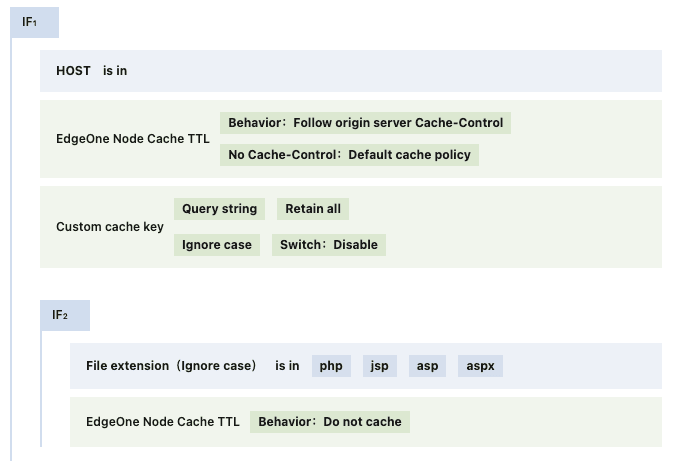
Task: Click the Custom cache key label
Action: [x=110, y=227]
